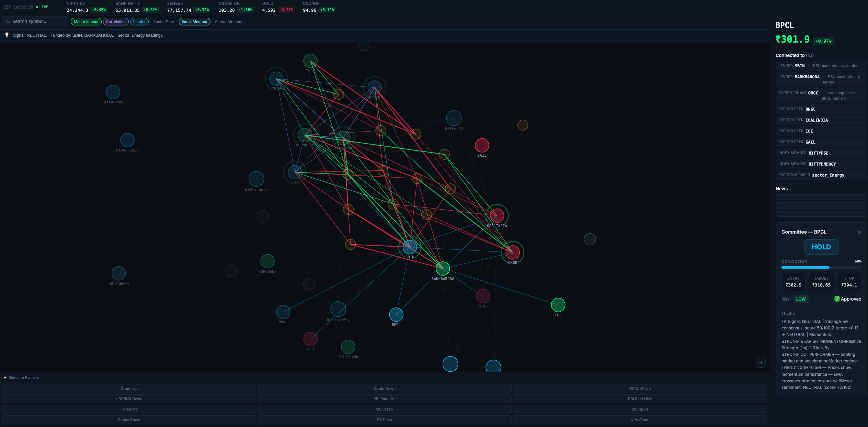This screenshot has width=868, height=427.
Task: Open the SECTOR PEER IOC row
Action: coord(821,131)
